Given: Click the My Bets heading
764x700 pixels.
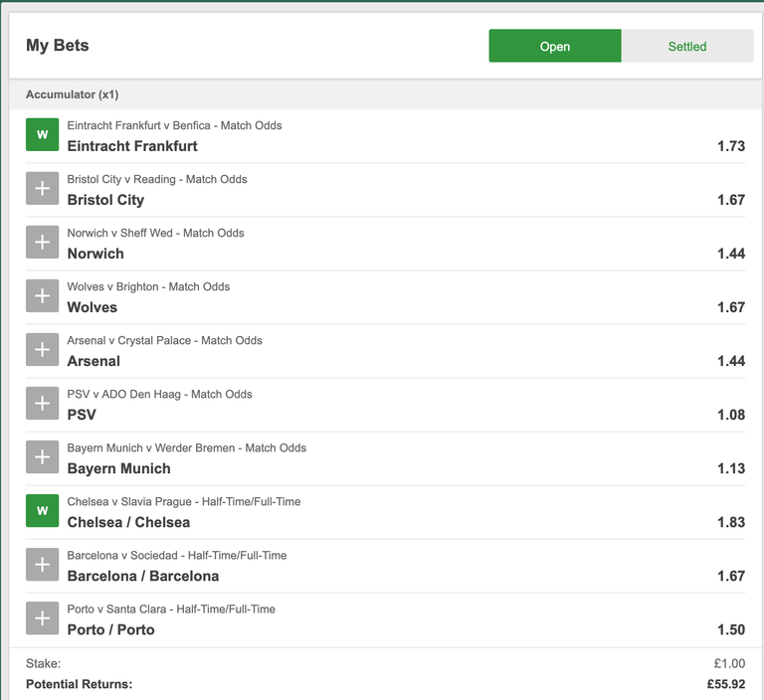Looking at the screenshot, I should point(58,46).
